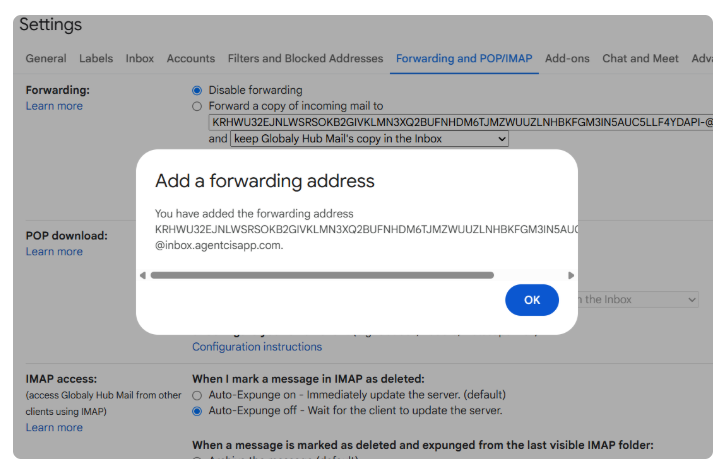The height and width of the screenshot is (474, 725).
Task: Open the Filters and Blocked Addresses tab
Action: [x=305, y=59]
